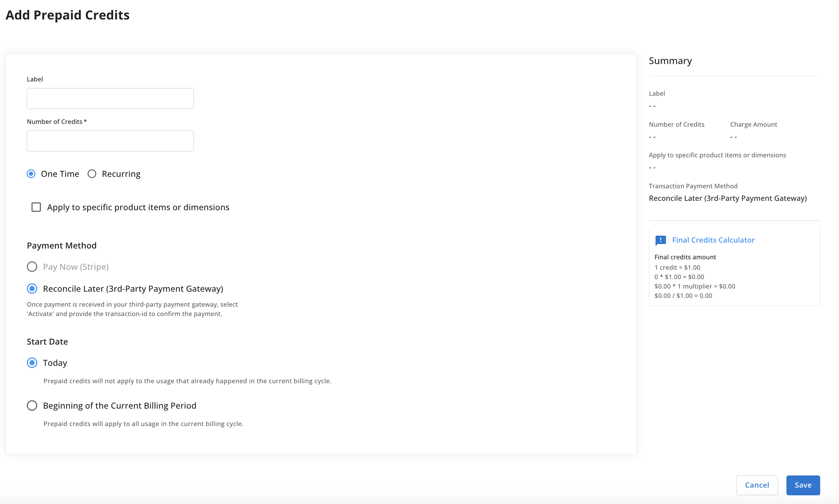Choose the Recurring credits option
Image resolution: width=839 pixels, height=504 pixels.
click(x=92, y=174)
